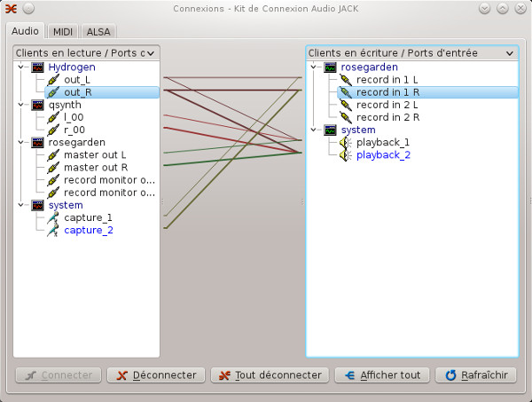Click the qsynth client icon

[x=38, y=105]
